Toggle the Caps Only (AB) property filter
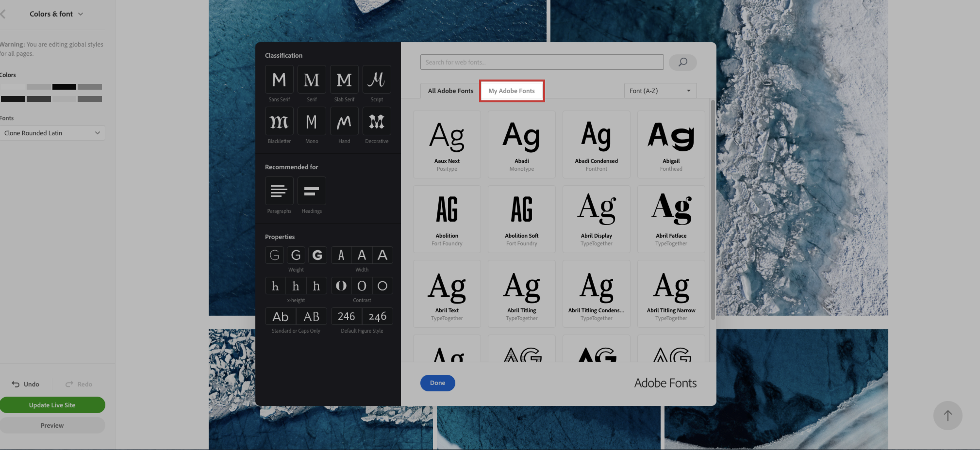 (312, 317)
